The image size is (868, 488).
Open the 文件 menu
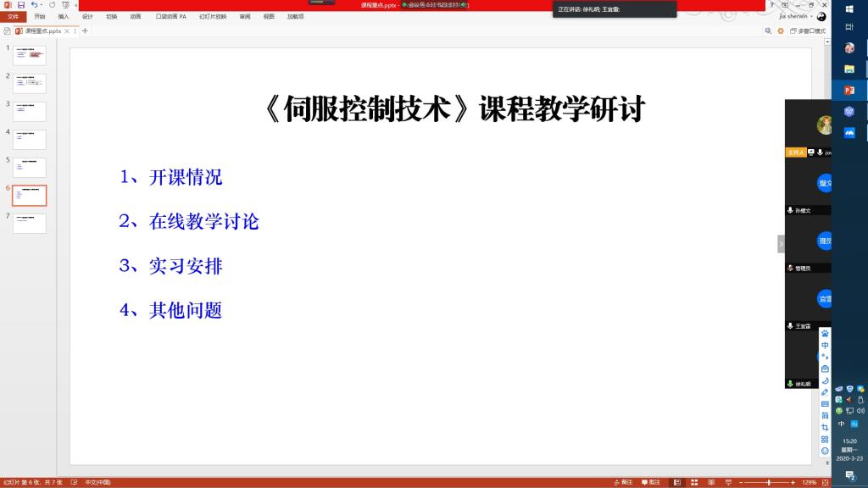click(x=13, y=16)
